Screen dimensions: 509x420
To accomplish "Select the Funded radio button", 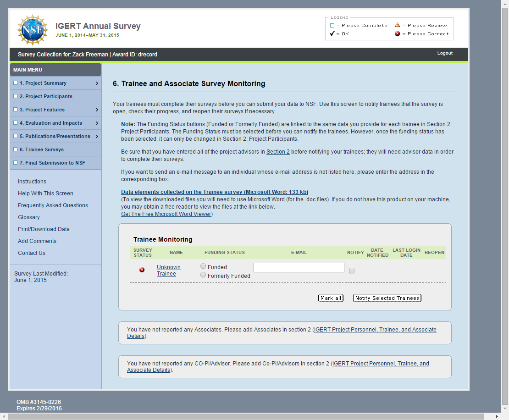I will coord(203,266).
